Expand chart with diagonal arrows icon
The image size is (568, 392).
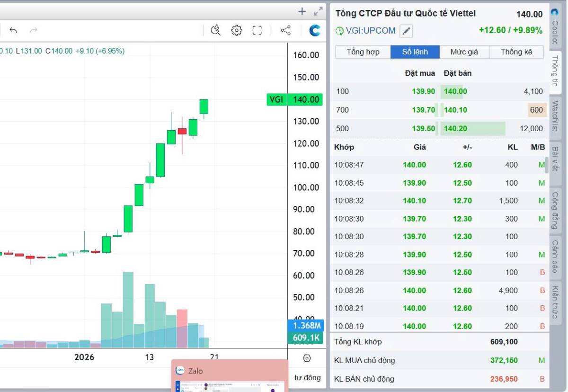pos(318,11)
